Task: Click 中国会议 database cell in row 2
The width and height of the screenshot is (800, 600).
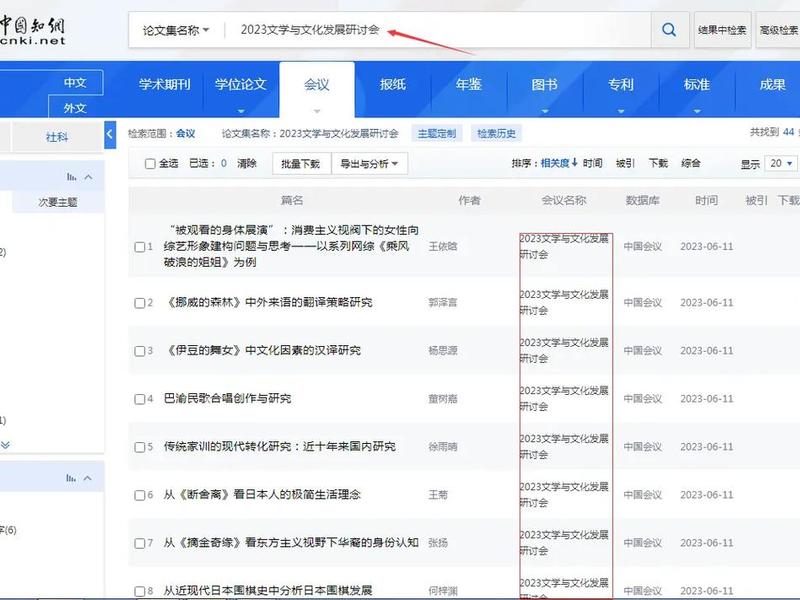Action: [643, 303]
